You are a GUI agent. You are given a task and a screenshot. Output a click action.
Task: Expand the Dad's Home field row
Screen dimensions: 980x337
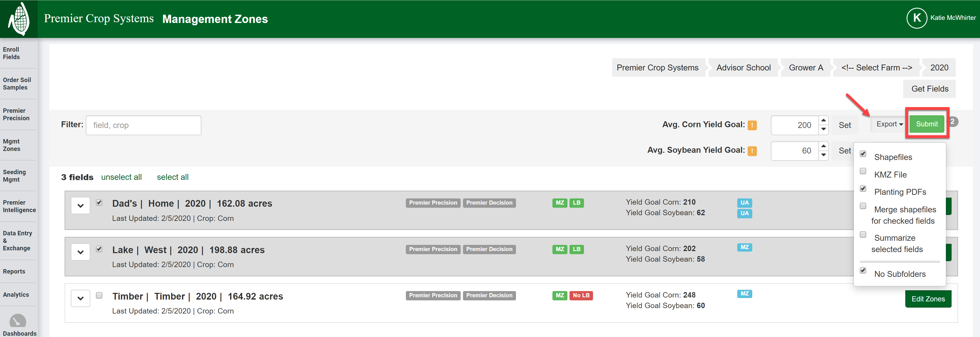[x=80, y=206]
